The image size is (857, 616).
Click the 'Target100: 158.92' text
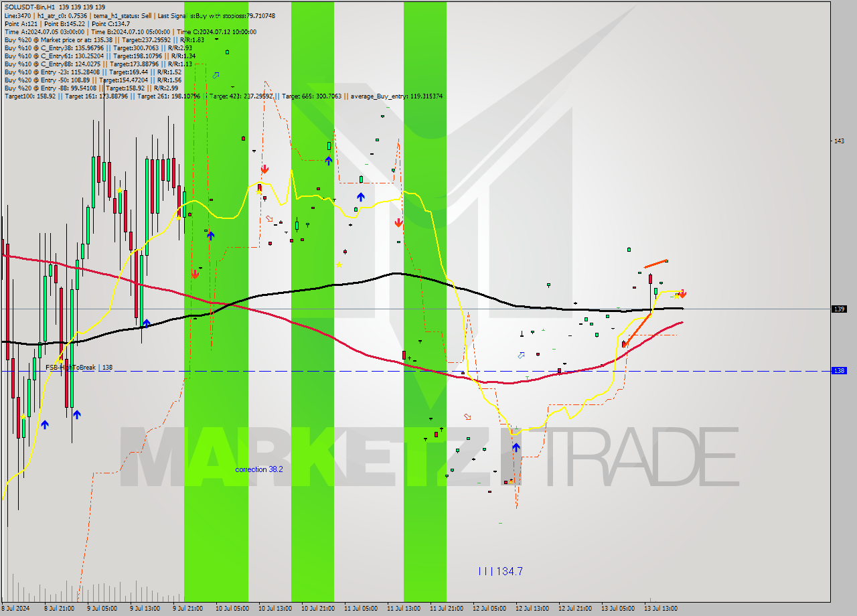[x=29, y=96]
